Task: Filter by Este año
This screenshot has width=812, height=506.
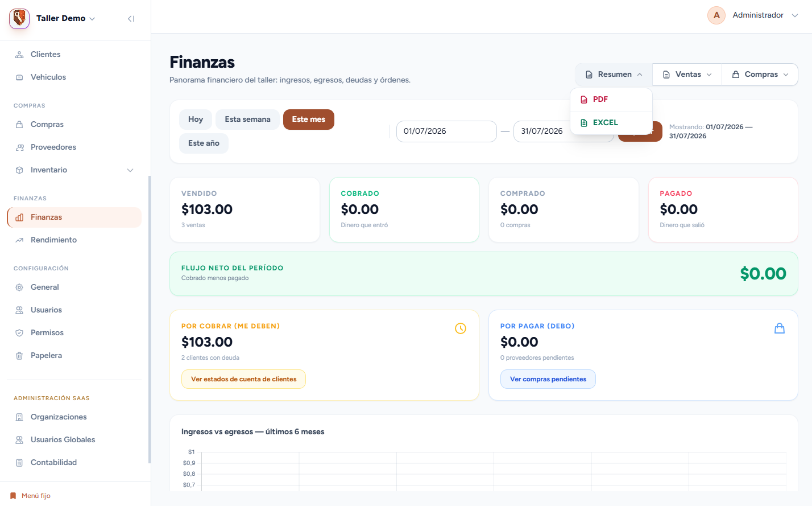Action: click(204, 143)
